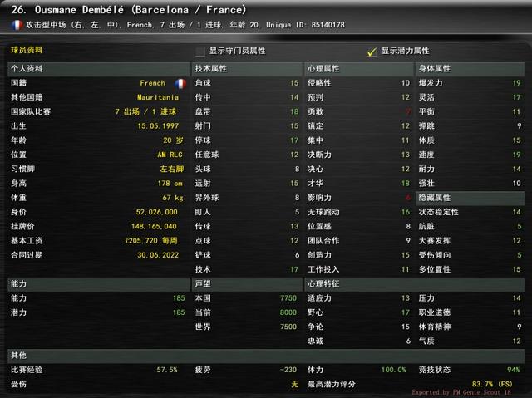Click the 灵活 attribute row
Image resolution: width=532 pixels, height=398 pixels.
[470, 97]
